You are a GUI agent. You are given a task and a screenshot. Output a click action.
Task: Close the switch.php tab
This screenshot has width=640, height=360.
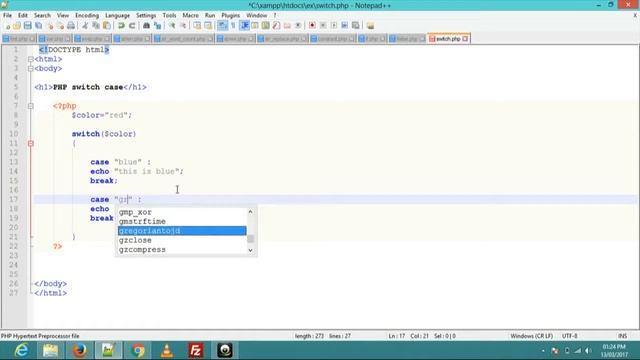(465, 39)
